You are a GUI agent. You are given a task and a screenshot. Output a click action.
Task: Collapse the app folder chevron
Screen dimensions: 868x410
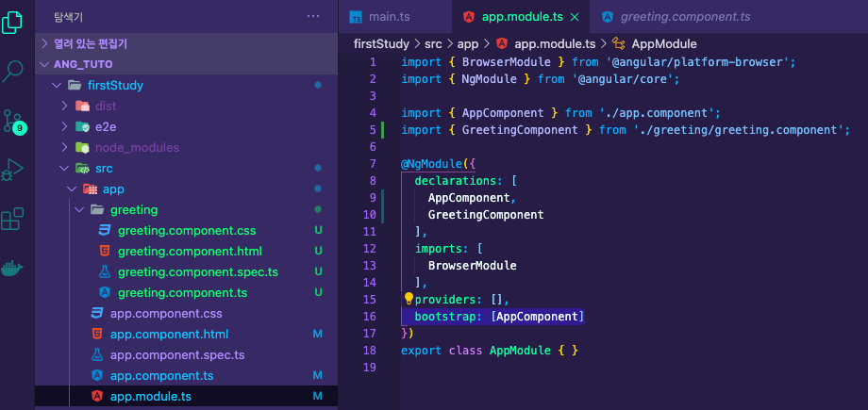(72, 189)
